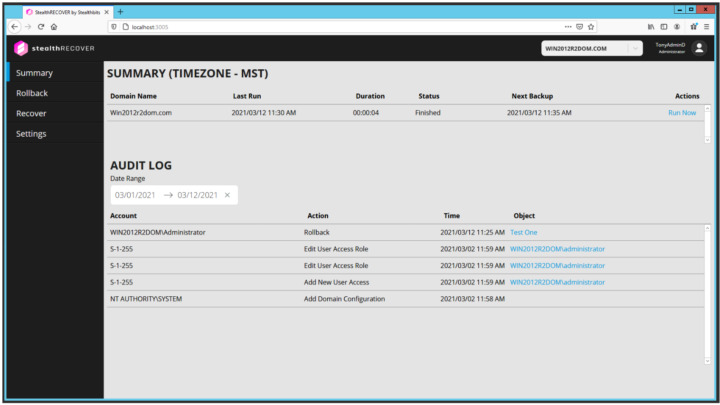Click the audit log start date field
The width and height of the screenshot is (720, 405).
[135, 195]
